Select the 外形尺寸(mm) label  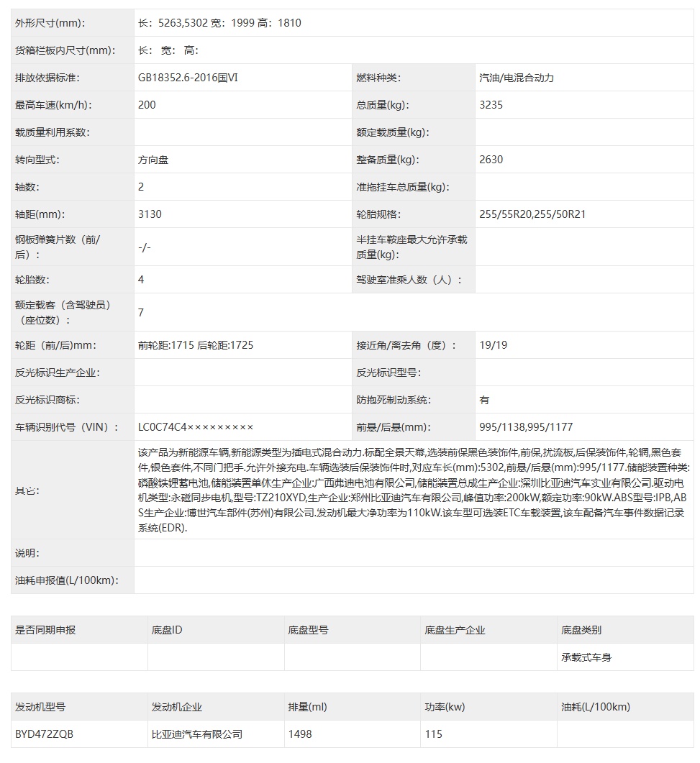pos(50,23)
